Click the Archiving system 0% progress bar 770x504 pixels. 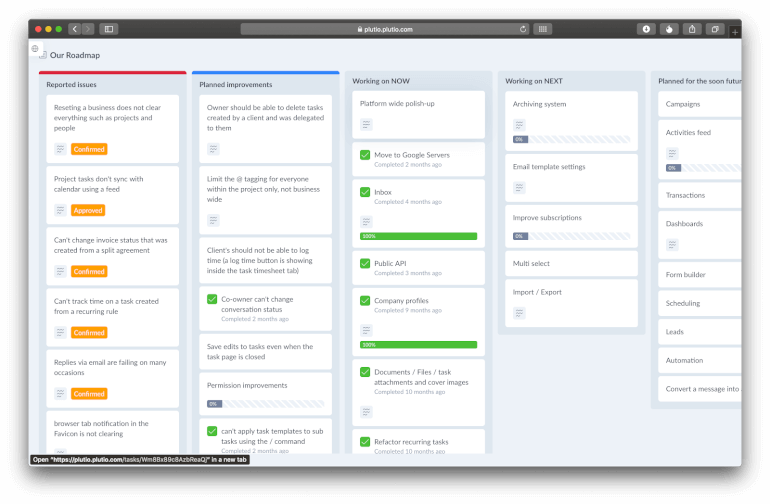(x=571, y=139)
